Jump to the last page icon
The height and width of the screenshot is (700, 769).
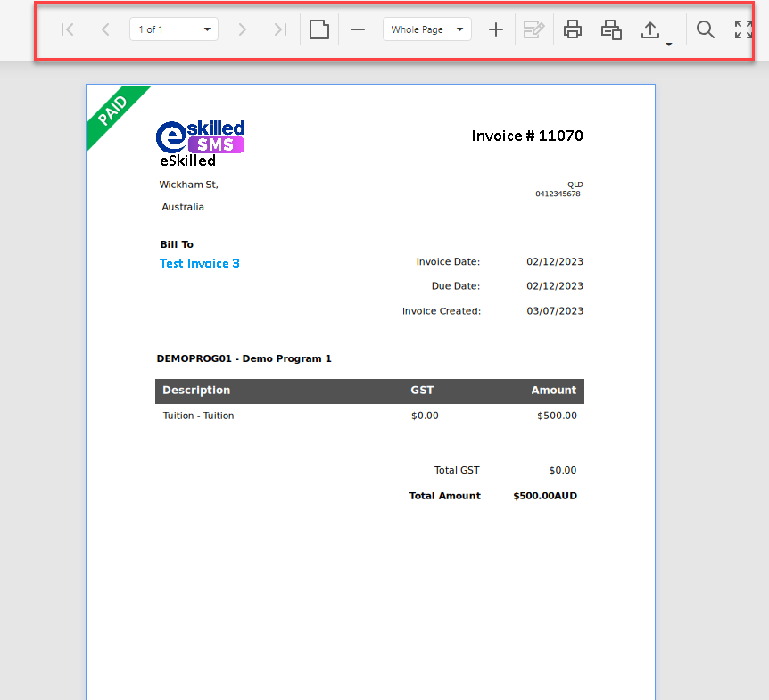280,29
